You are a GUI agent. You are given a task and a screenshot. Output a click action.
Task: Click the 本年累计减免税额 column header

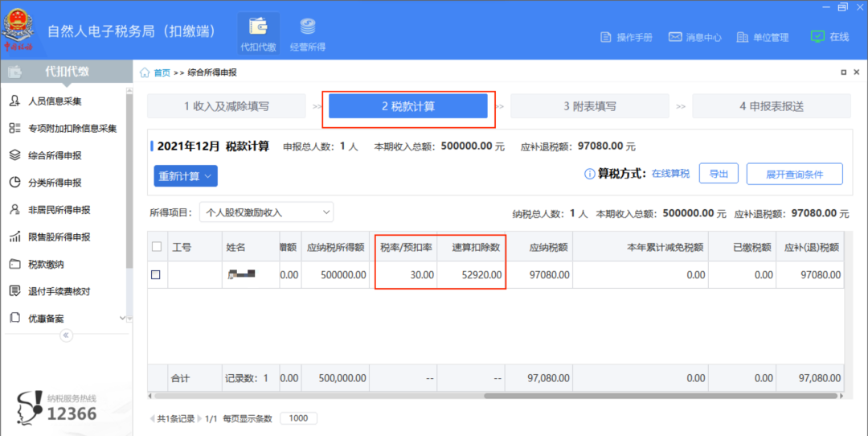coord(641,247)
